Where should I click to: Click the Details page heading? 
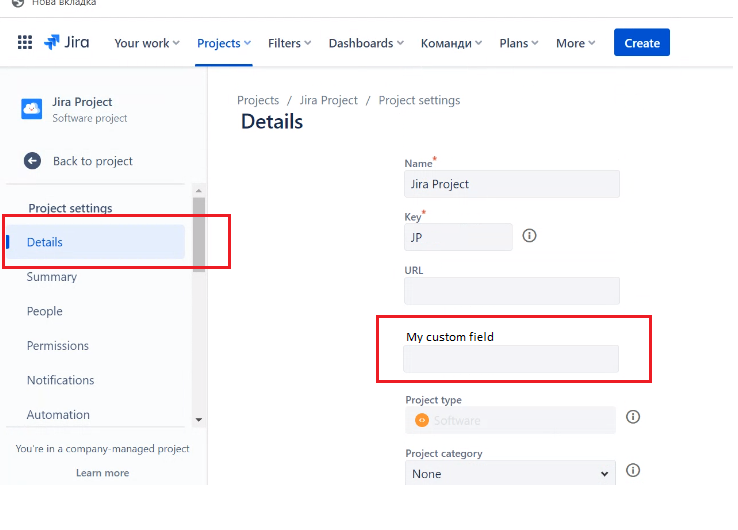pyautogui.click(x=272, y=121)
